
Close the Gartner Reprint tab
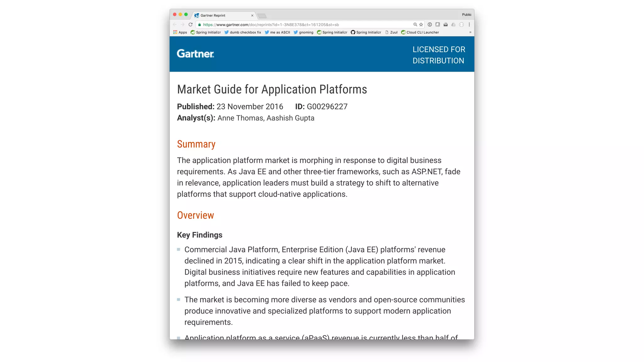(252, 15)
